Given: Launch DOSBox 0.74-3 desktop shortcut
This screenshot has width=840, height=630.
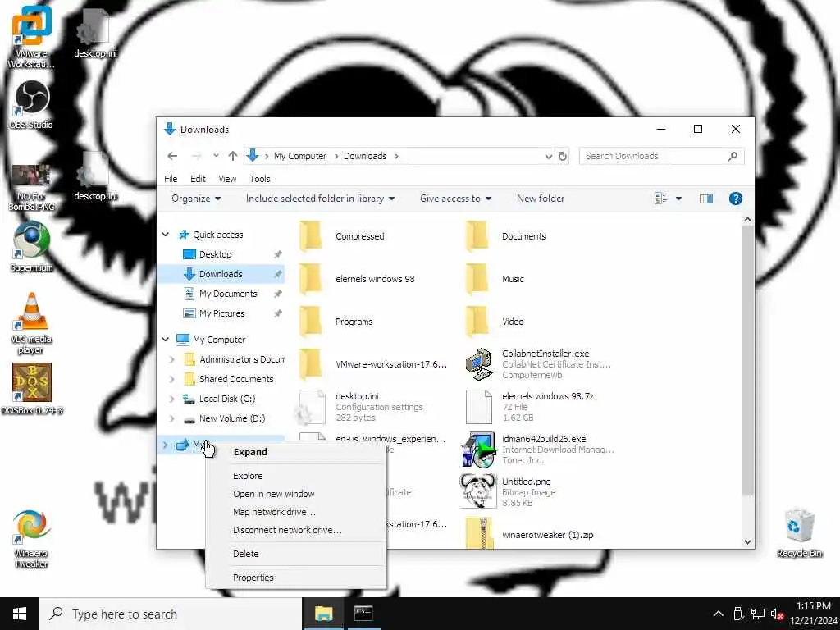Looking at the screenshot, I should pyautogui.click(x=32, y=389).
